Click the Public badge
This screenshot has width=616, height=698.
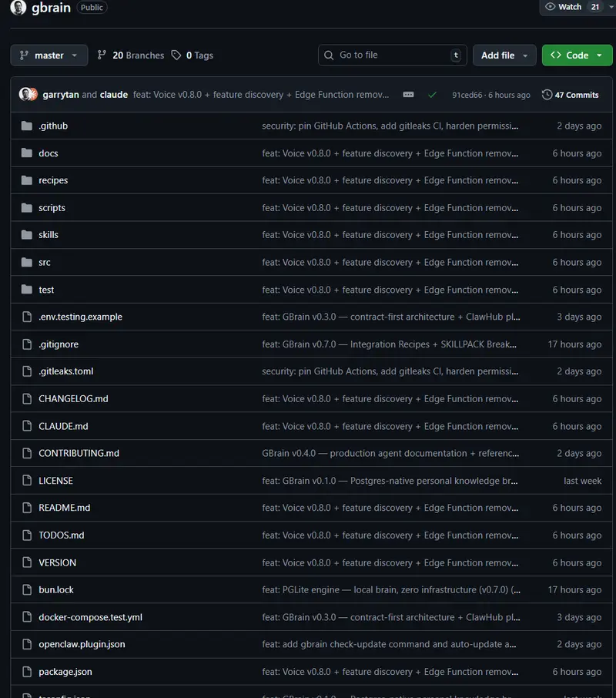[x=92, y=7]
